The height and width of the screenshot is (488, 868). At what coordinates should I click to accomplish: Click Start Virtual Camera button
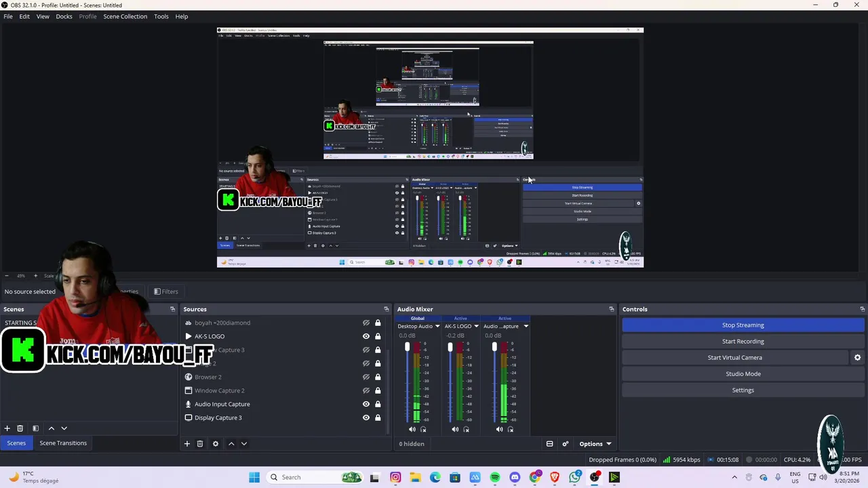pos(735,357)
